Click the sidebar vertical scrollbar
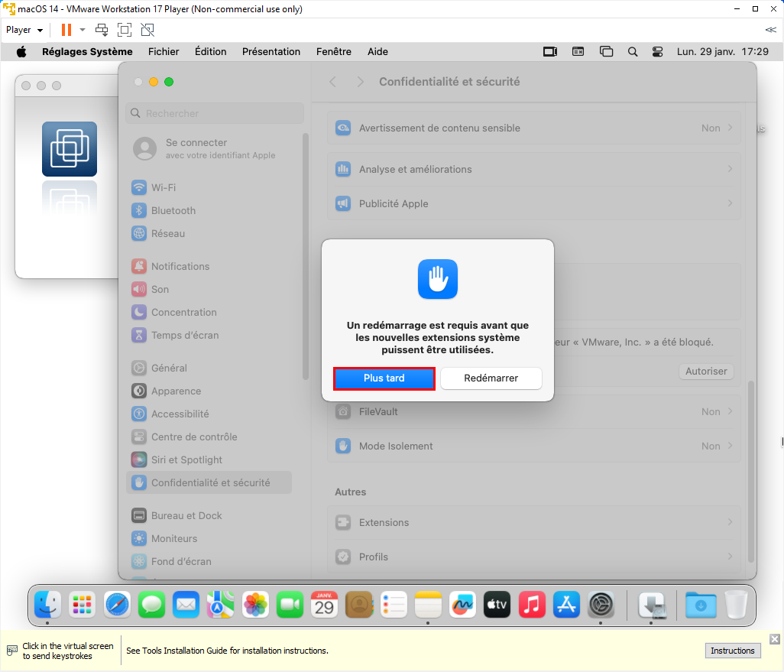Image resolution: width=784 pixels, height=672 pixels. tap(306, 256)
